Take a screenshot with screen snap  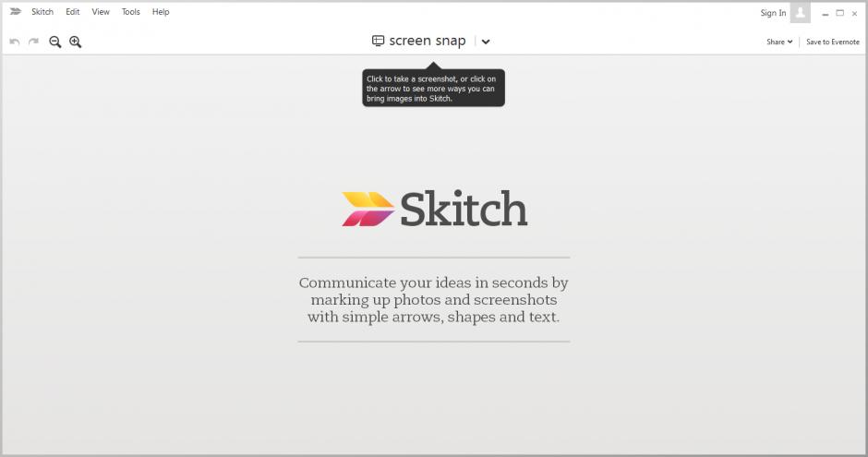point(418,41)
